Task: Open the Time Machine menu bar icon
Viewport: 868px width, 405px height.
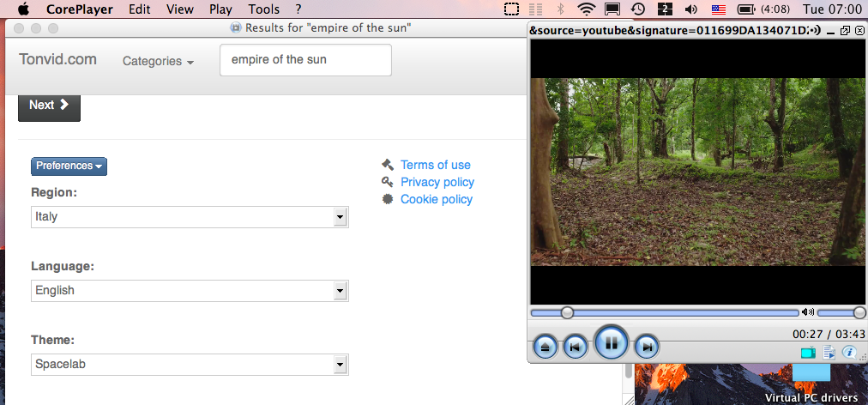Action: coord(638,9)
